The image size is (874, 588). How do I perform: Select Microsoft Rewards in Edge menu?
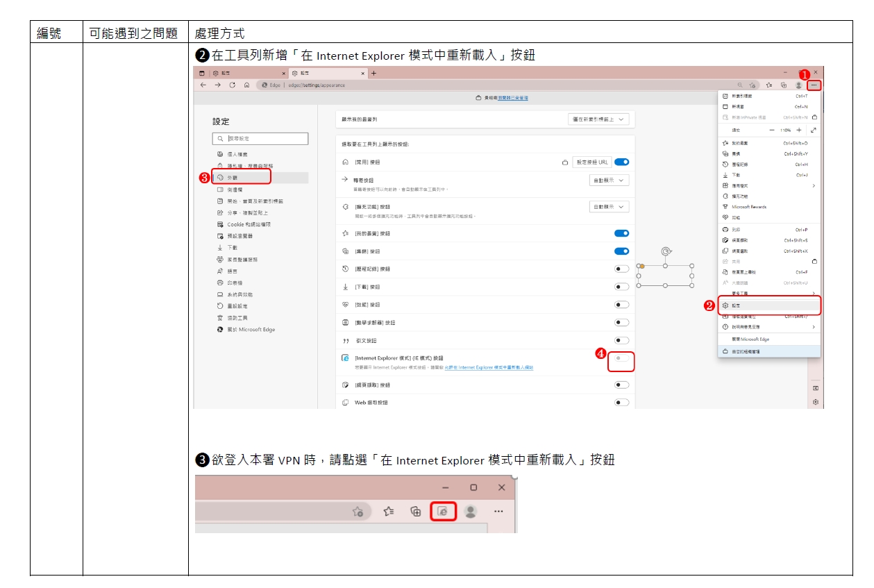pyautogui.click(x=769, y=207)
